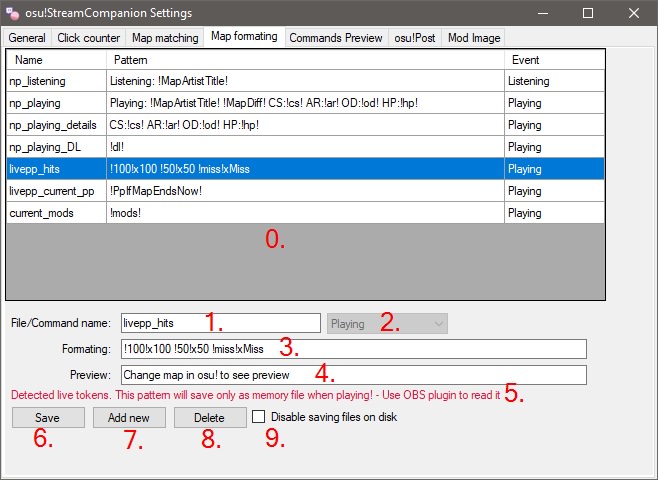Click the Pattern column header
The height and width of the screenshot is (480, 658).
[x=306, y=60]
